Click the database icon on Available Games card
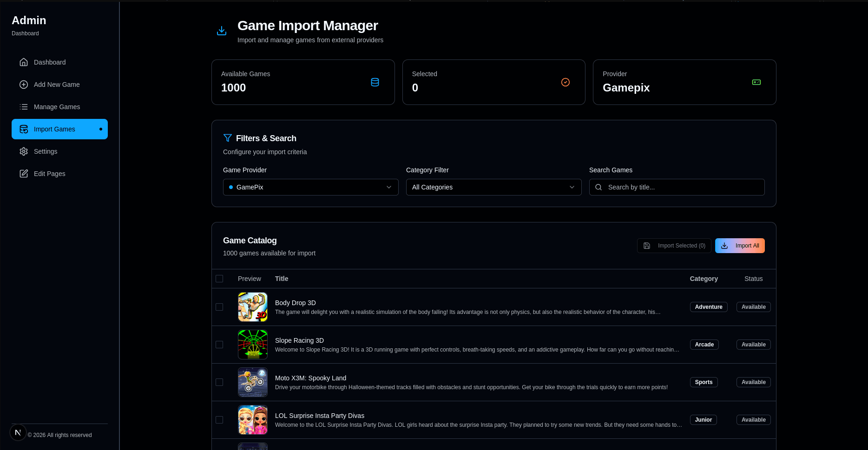Viewport: 868px width, 450px height. 375,82
